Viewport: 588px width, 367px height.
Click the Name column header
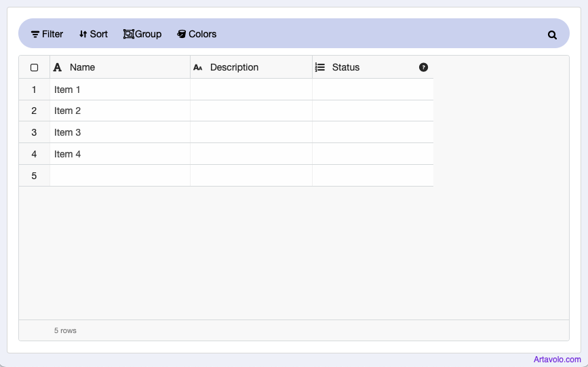pyautogui.click(x=120, y=67)
